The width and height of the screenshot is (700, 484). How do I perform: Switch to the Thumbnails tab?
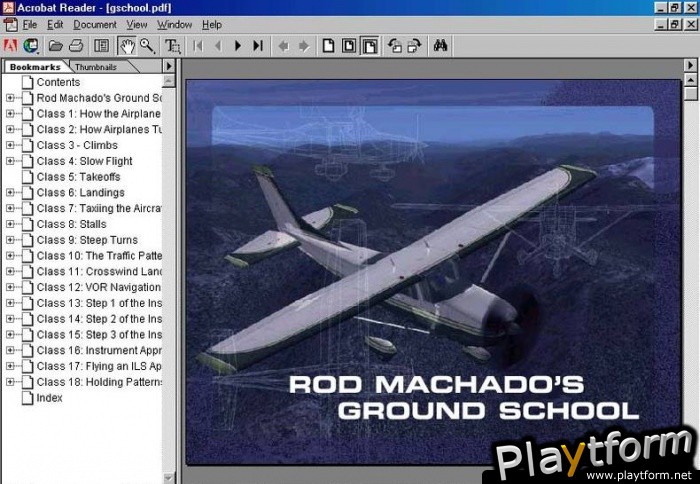pos(97,67)
